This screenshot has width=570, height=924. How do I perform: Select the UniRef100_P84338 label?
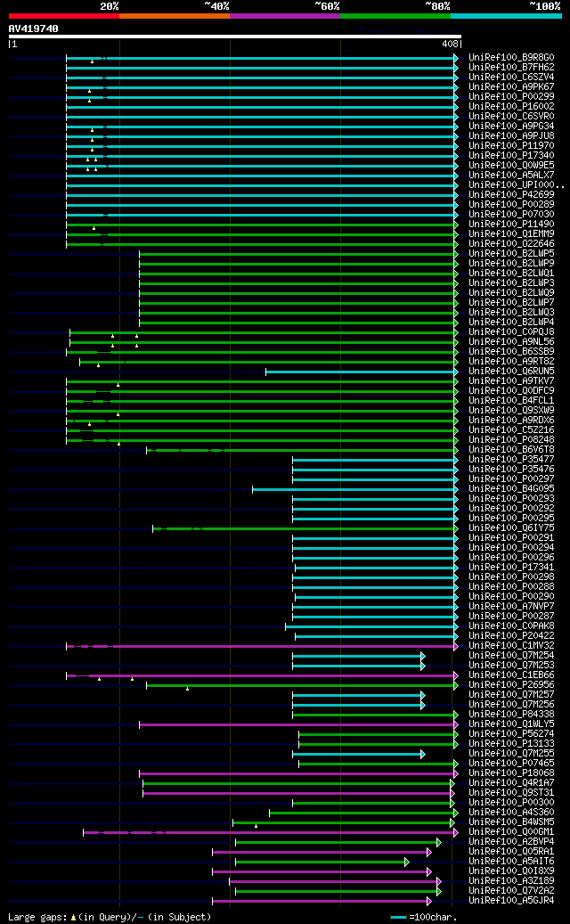(511, 715)
